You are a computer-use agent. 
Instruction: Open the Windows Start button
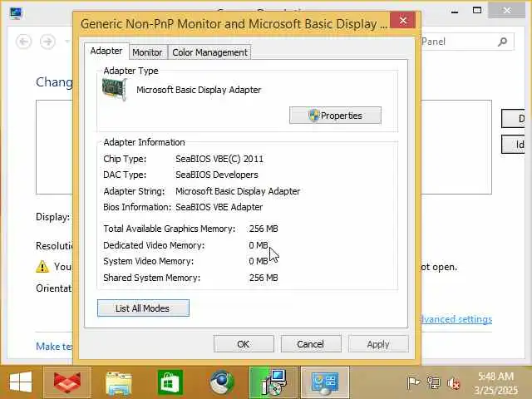(x=21, y=382)
